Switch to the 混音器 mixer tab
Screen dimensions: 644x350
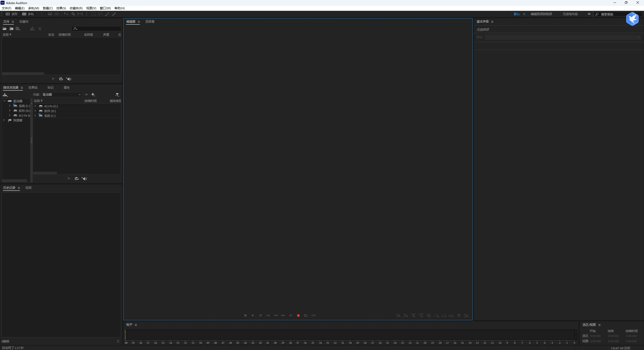[x=150, y=22]
